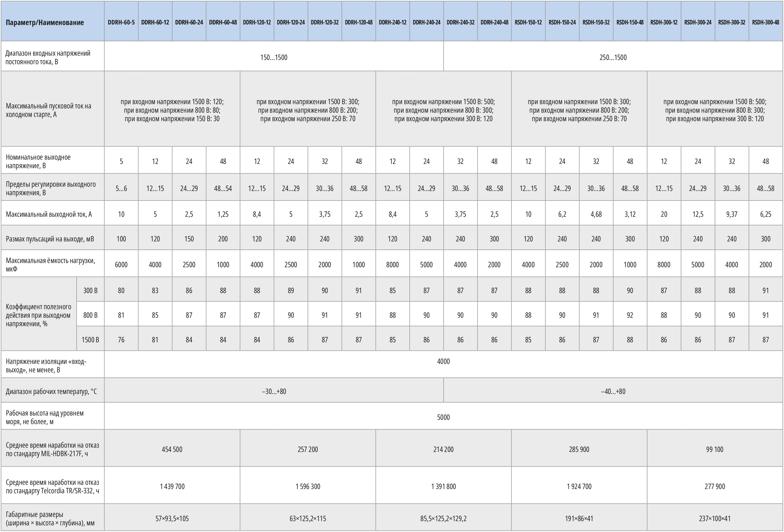Click 'Диапазон входных напряжений постоянного тока' row label
Viewport: 784px width, 532px height.
(53, 56)
